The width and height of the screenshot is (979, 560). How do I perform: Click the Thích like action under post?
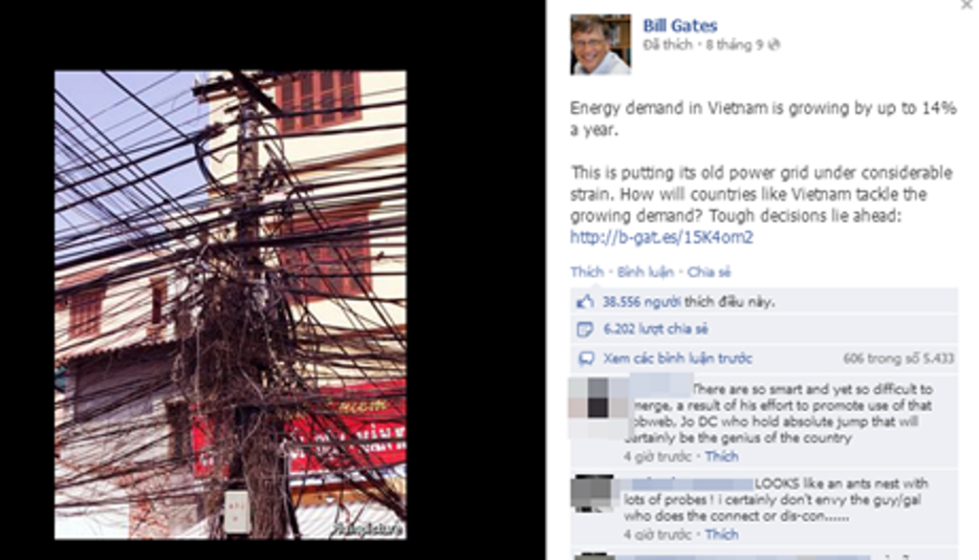click(x=586, y=272)
